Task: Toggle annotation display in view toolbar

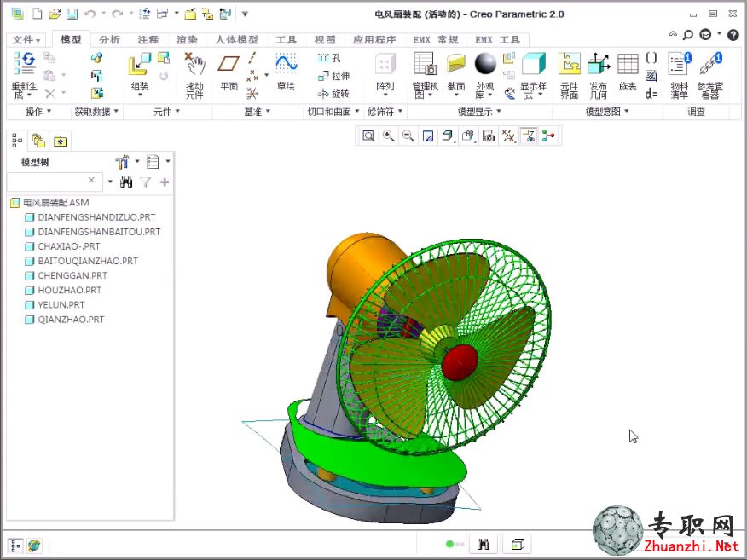Action: 529,136
